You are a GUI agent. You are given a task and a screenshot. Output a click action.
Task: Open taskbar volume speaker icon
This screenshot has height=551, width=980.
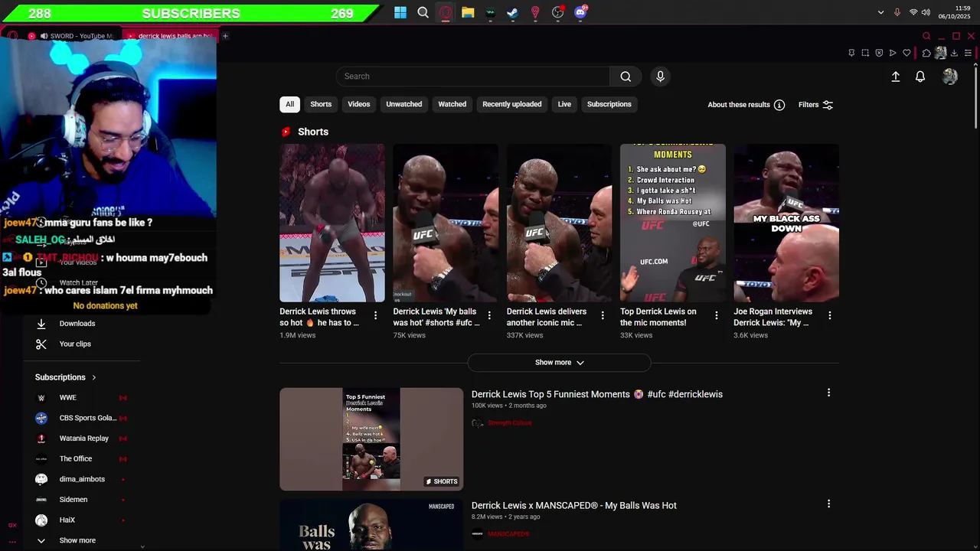click(x=926, y=12)
